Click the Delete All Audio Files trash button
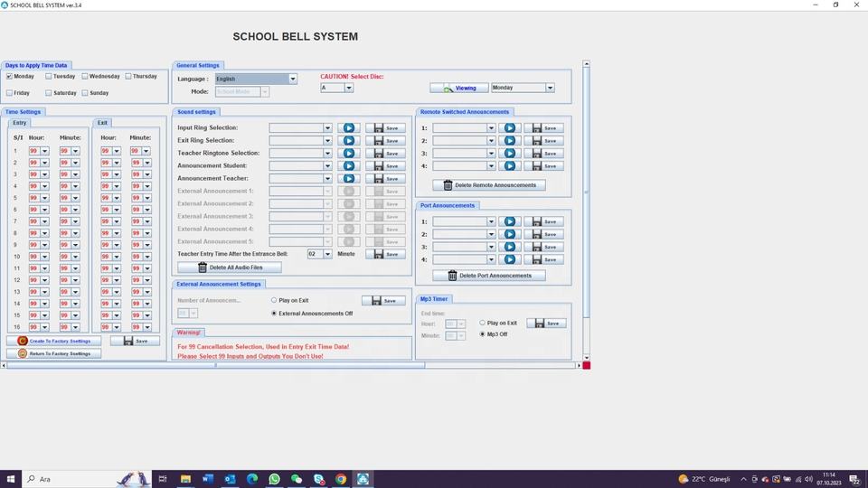The width and height of the screenshot is (868, 488). click(x=229, y=267)
